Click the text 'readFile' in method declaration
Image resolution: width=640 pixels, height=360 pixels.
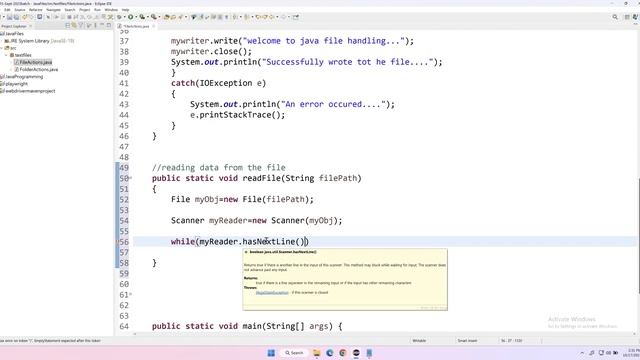pyautogui.click(x=262, y=178)
